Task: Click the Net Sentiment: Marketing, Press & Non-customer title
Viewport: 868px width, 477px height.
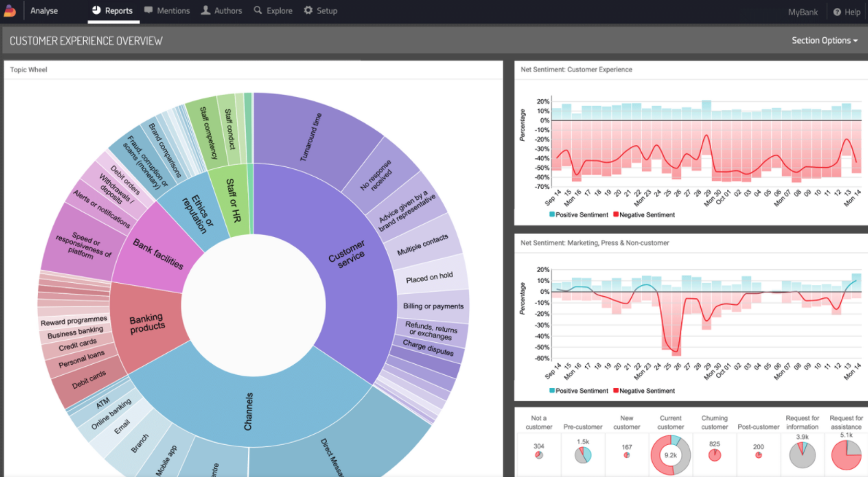Action: 595,243
